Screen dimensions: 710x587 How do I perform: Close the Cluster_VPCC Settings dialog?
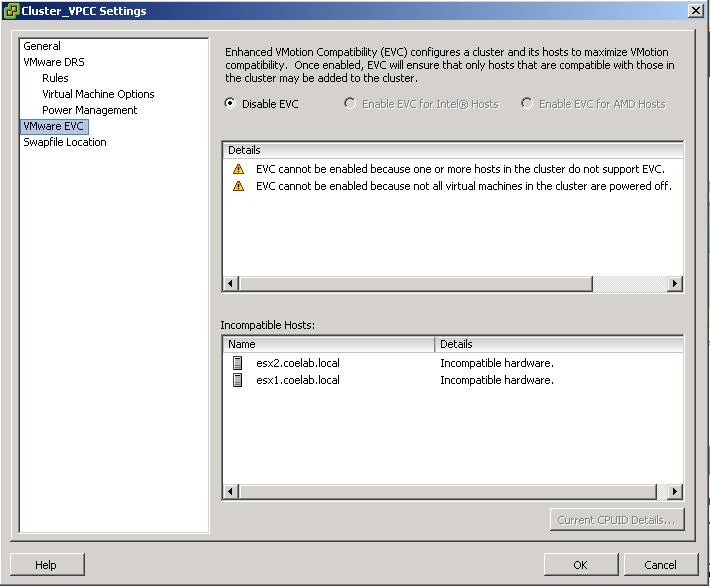click(x=695, y=10)
